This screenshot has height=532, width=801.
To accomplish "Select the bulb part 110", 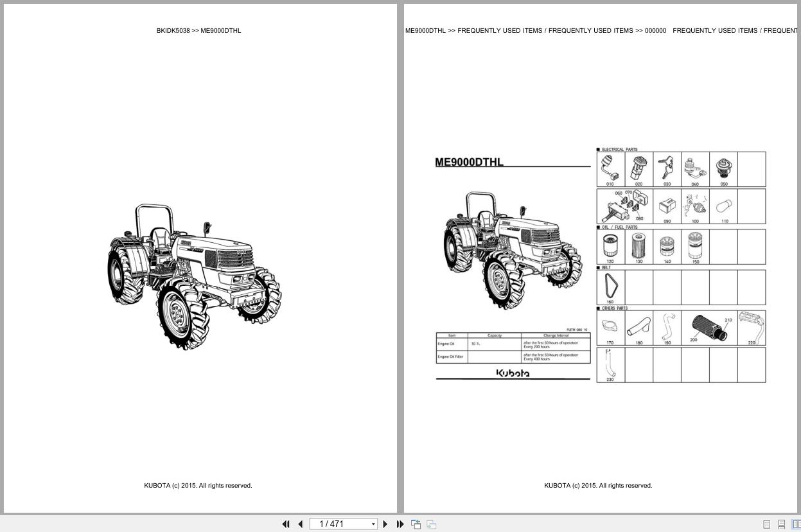I will pos(723,206).
